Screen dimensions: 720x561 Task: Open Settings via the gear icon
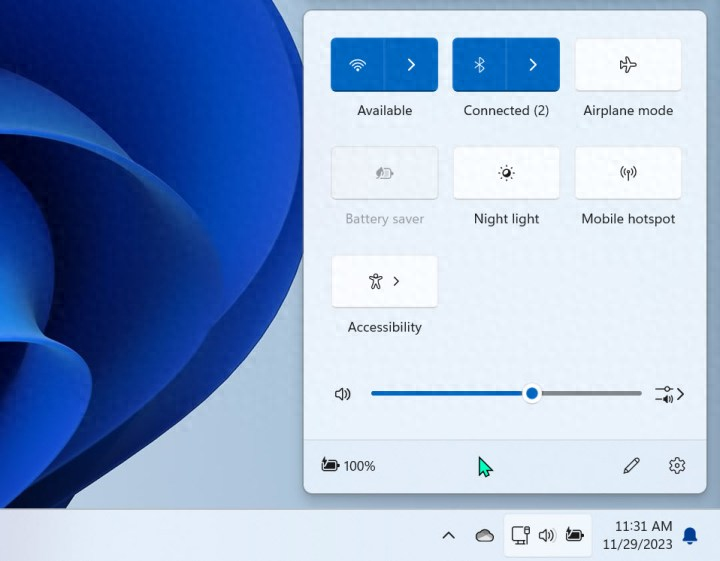pyautogui.click(x=677, y=465)
